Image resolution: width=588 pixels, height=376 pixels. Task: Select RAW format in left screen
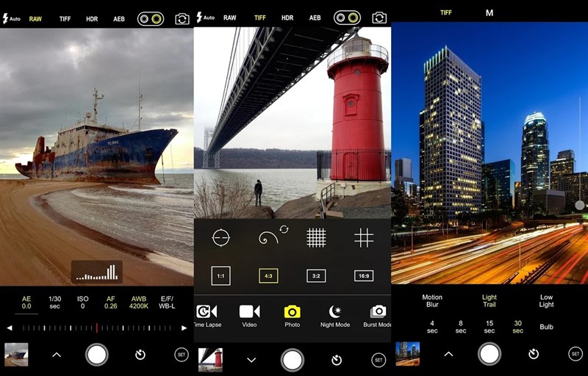pyautogui.click(x=35, y=18)
